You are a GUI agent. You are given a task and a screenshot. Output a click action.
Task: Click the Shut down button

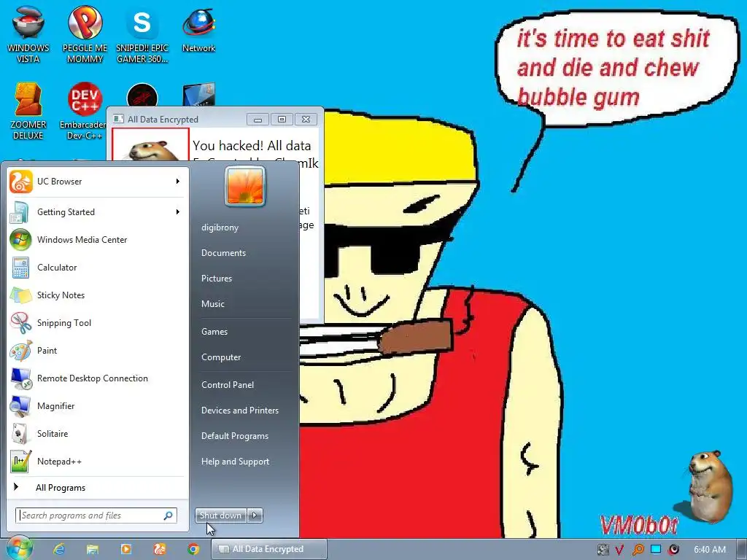[220, 516]
